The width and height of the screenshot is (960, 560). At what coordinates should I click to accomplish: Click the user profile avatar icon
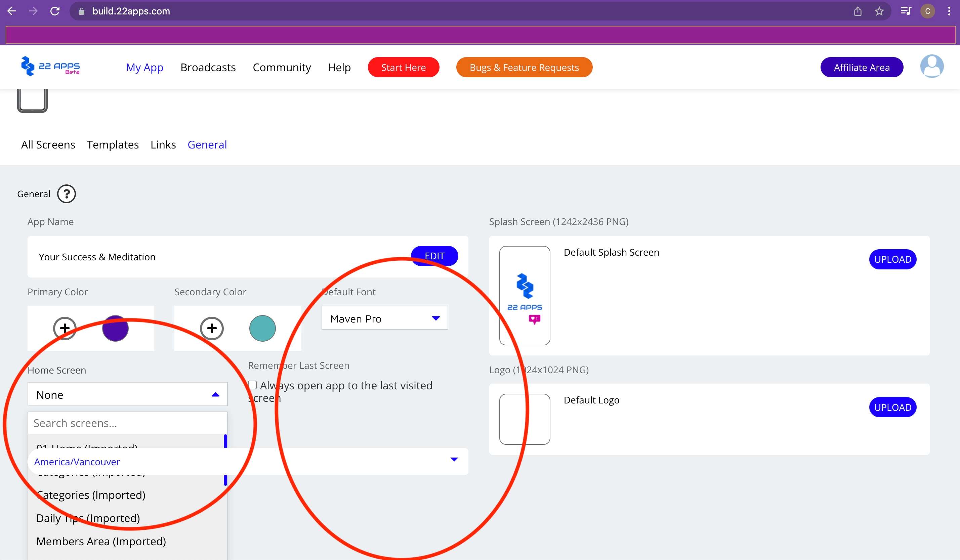(931, 67)
